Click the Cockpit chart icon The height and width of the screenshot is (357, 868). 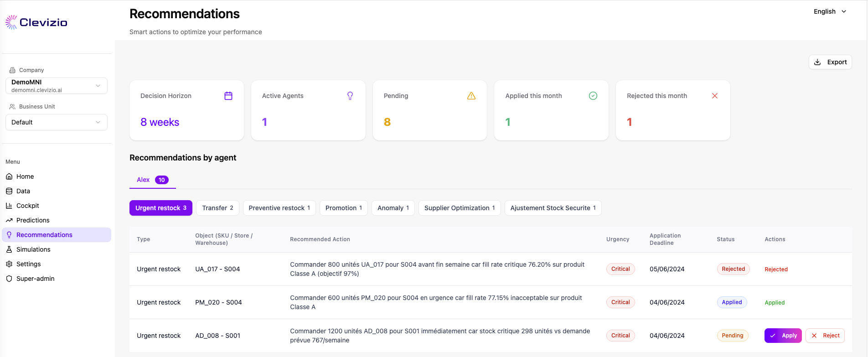coord(9,206)
